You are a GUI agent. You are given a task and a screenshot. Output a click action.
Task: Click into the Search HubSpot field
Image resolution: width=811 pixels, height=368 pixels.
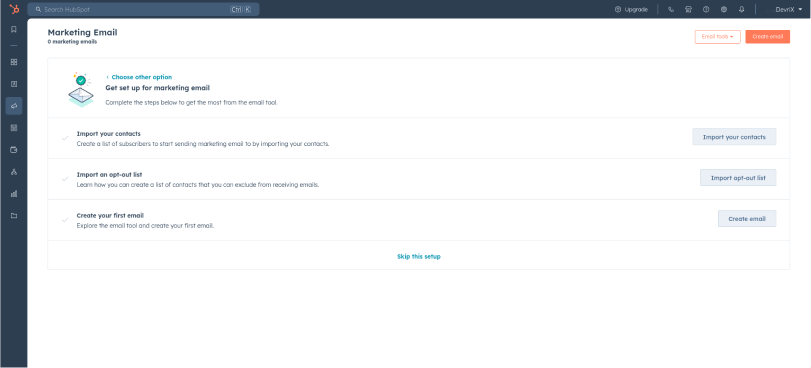[x=143, y=9]
